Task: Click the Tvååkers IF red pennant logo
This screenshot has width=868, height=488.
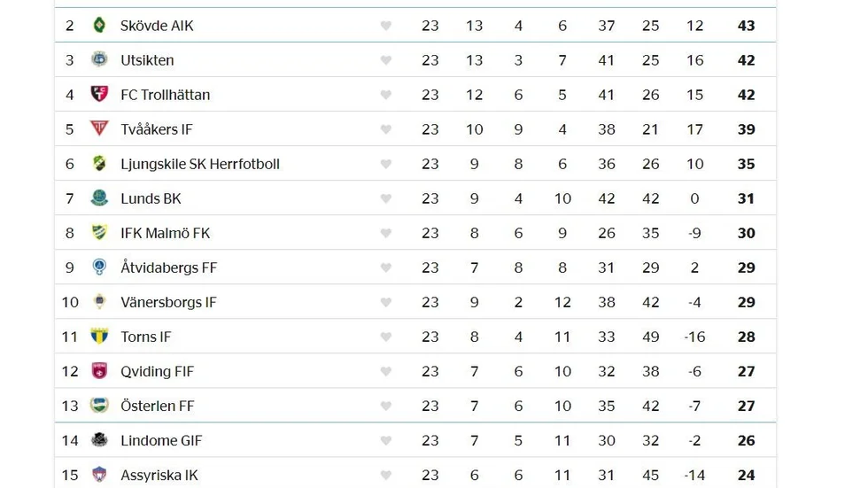Action: click(x=99, y=128)
